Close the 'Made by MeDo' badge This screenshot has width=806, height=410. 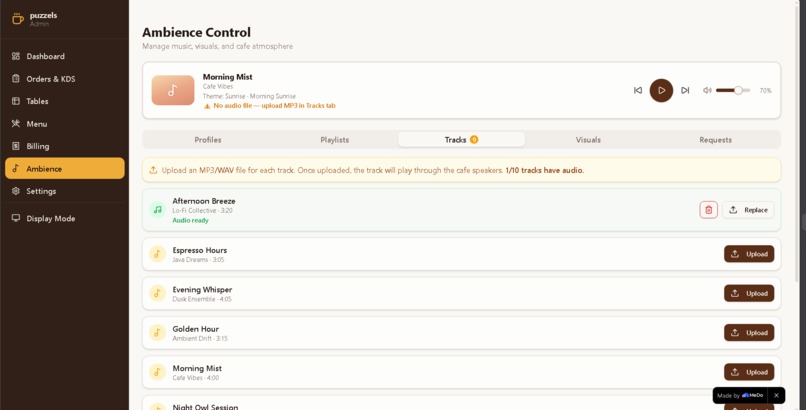(x=776, y=396)
